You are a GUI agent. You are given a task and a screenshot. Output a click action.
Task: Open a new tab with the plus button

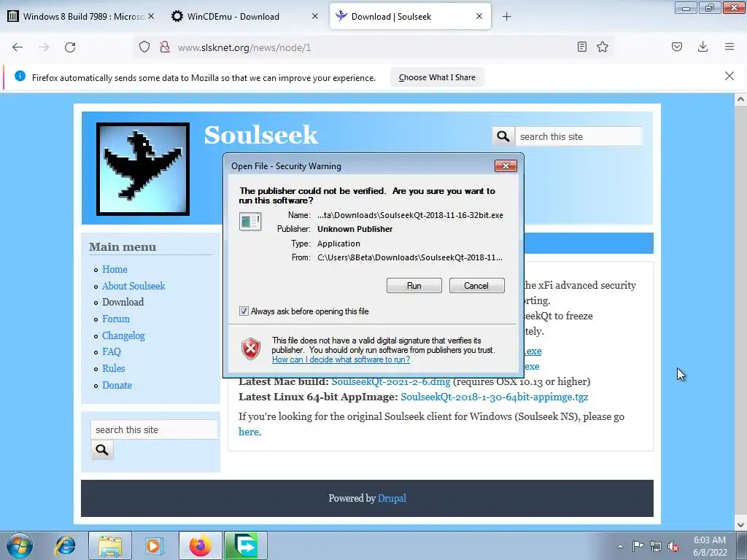click(x=506, y=17)
